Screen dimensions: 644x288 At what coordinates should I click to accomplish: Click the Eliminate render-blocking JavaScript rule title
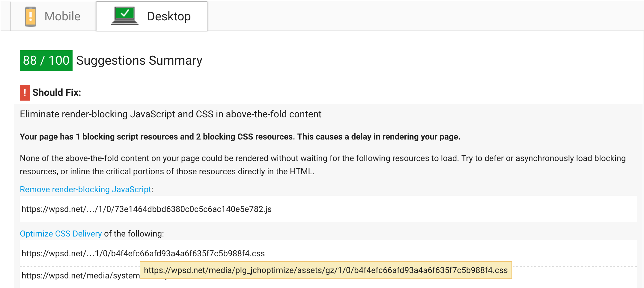coord(171,114)
